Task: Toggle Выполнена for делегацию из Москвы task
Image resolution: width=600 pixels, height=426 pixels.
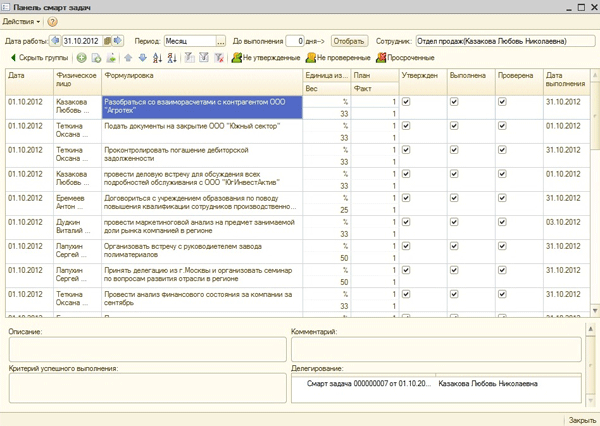Action: click(454, 270)
